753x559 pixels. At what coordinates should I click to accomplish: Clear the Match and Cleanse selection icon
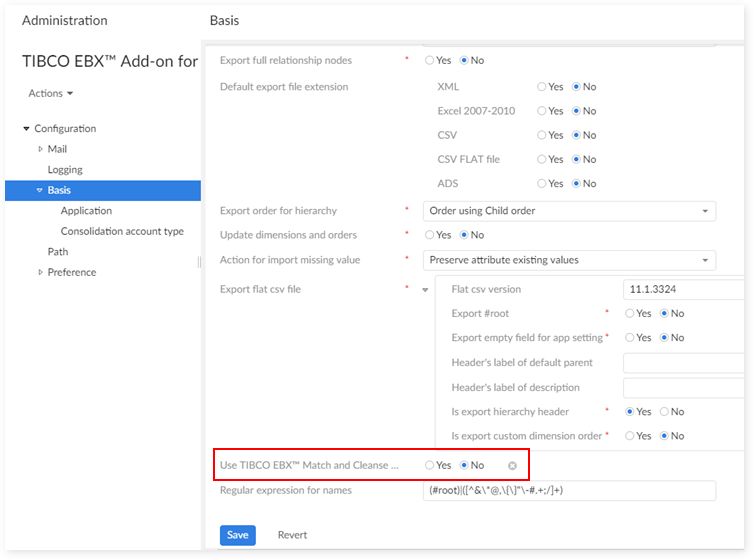(x=512, y=465)
